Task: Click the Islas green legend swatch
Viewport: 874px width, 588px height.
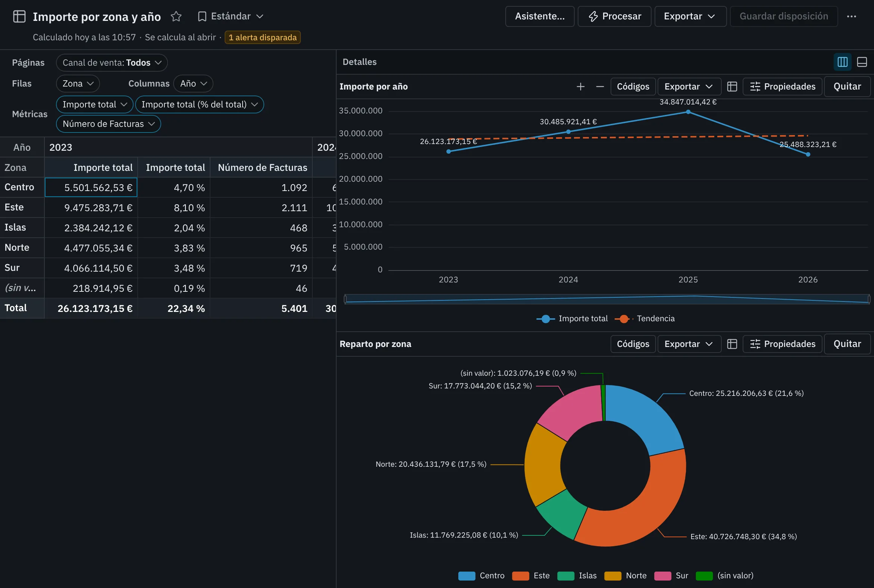Action: pyautogui.click(x=566, y=576)
